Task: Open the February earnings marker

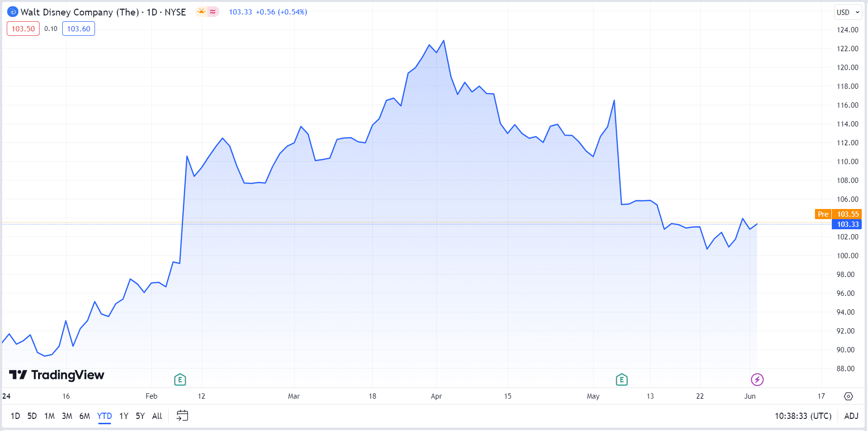Action: coord(180,380)
